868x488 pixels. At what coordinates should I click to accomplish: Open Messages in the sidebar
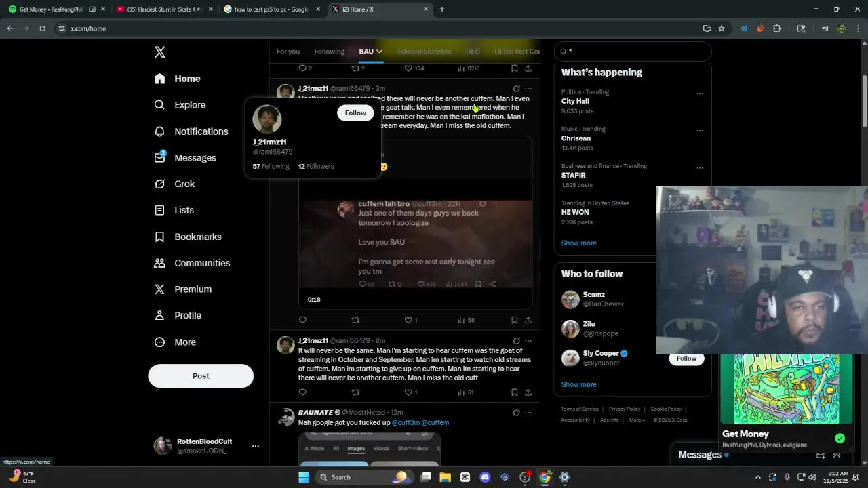click(x=185, y=158)
